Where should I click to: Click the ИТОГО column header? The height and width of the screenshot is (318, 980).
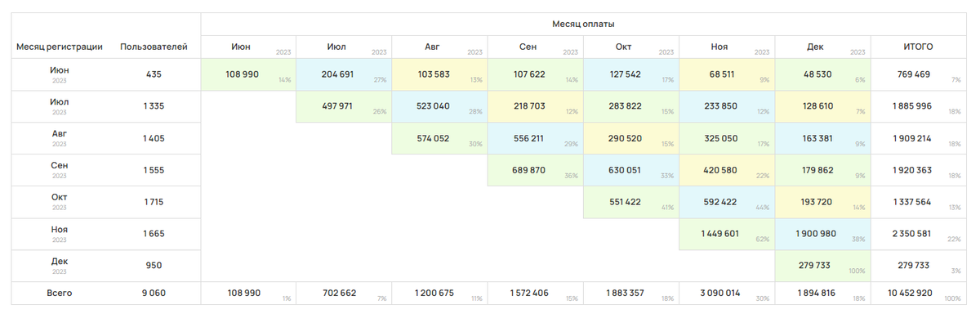point(918,47)
